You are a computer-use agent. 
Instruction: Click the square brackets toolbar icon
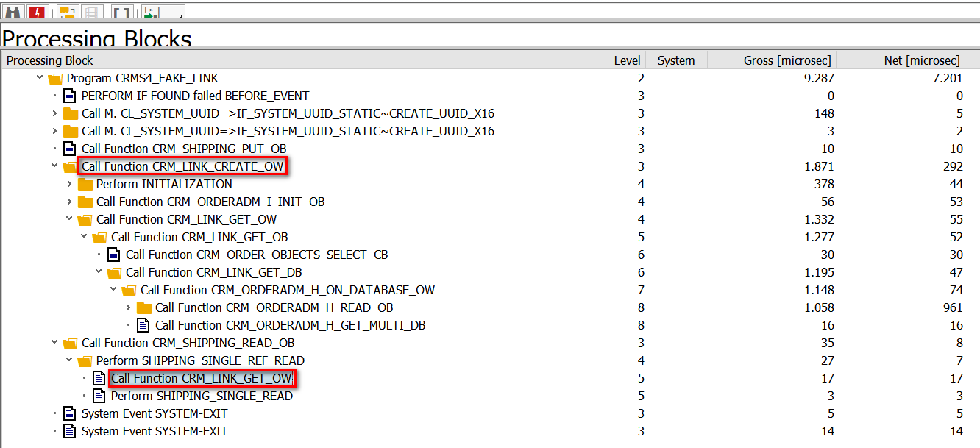(122, 12)
